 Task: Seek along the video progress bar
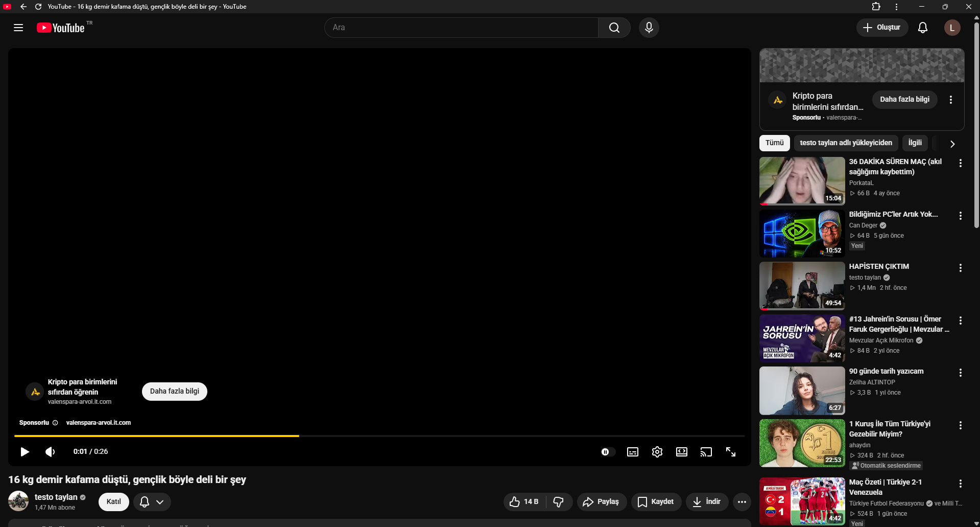(x=379, y=436)
